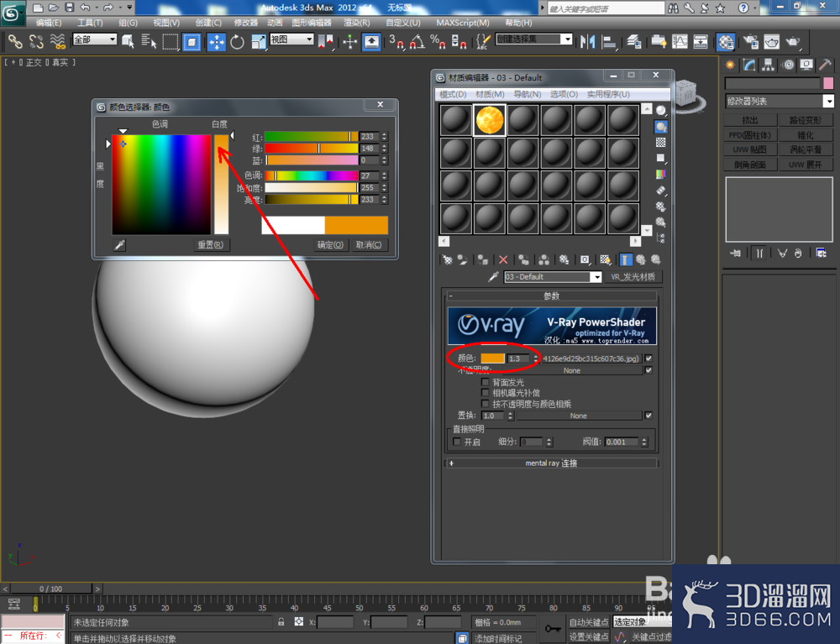Toggle checkbox next to color texture map

(648, 359)
